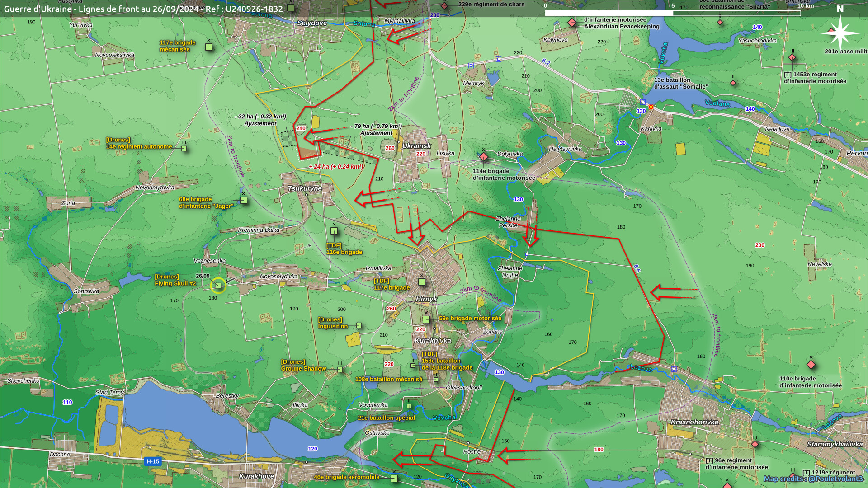The width and height of the screenshot is (868, 488).
Task: Select the 68e brigade Jager unit square
Action: pyautogui.click(x=243, y=200)
